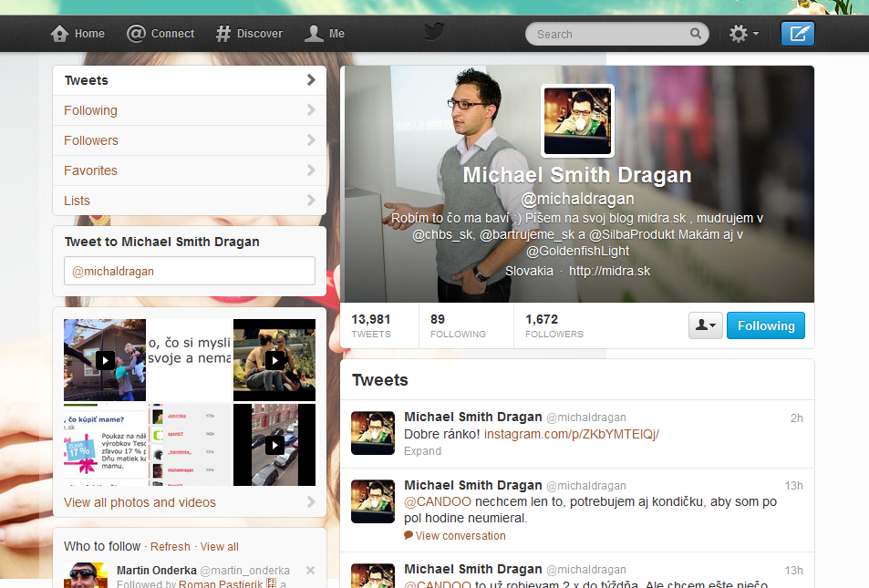Expand the 2h "Dobre ránko" tweet
869x588 pixels.
click(422, 451)
